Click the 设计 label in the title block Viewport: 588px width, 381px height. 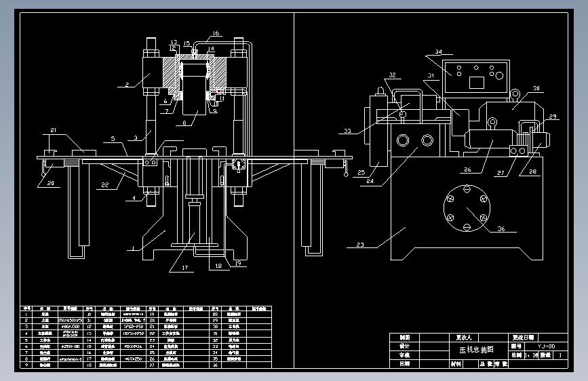tap(404, 346)
